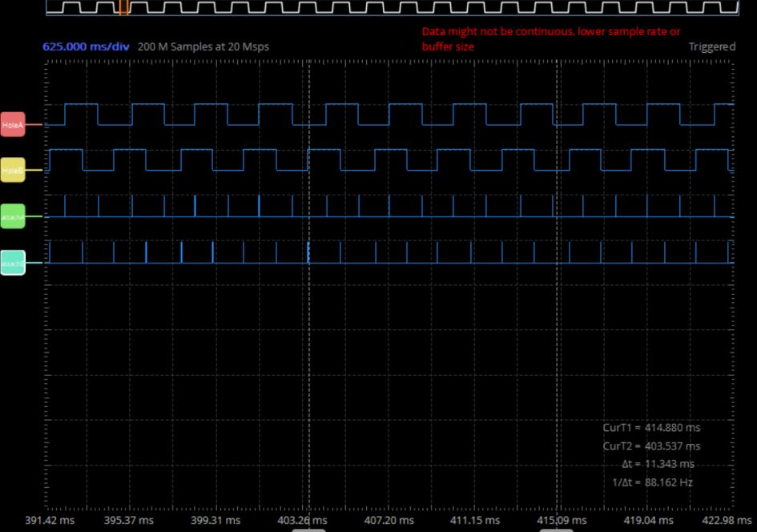This screenshot has height=532, width=757.
Task: Click the 411.15 ms time ruler label
Action: pyautogui.click(x=475, y=520)
